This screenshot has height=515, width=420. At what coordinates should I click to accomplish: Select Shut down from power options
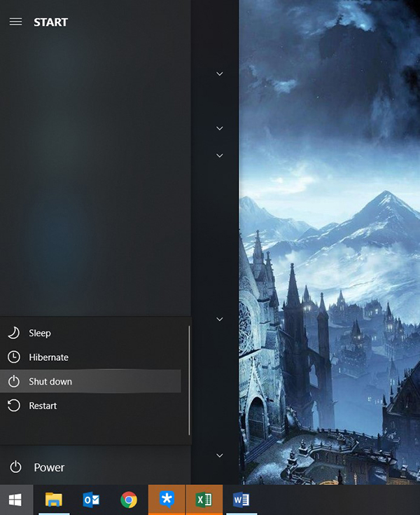(90, 381)
